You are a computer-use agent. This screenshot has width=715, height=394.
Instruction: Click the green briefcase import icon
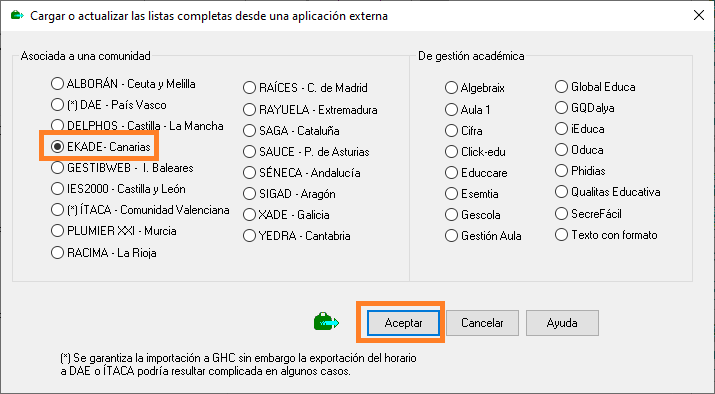[326, 322]
